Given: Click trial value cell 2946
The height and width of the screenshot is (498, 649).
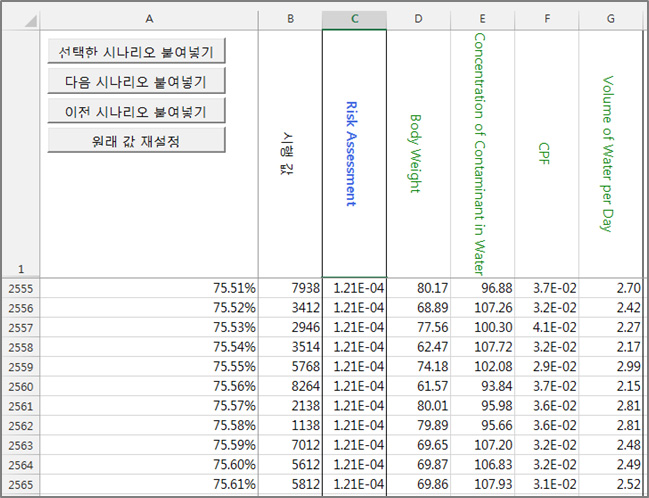Looking at the screenshot, I should tap(290, 327).
